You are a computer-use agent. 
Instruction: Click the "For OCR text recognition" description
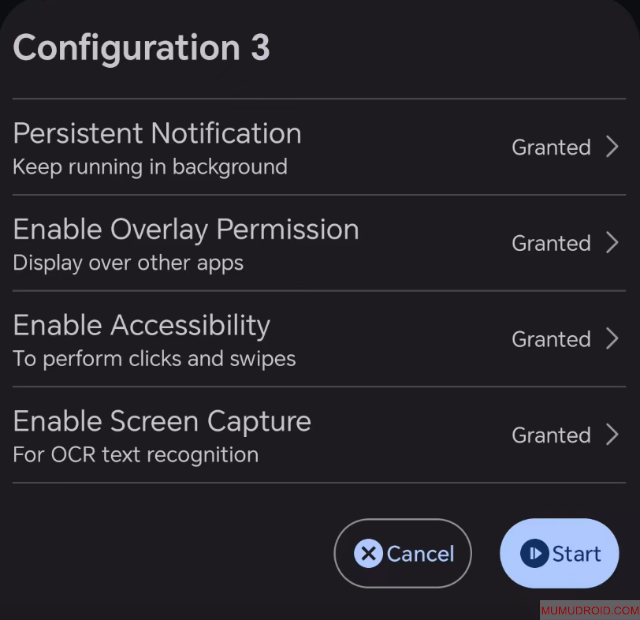click(x=136, y=454)
